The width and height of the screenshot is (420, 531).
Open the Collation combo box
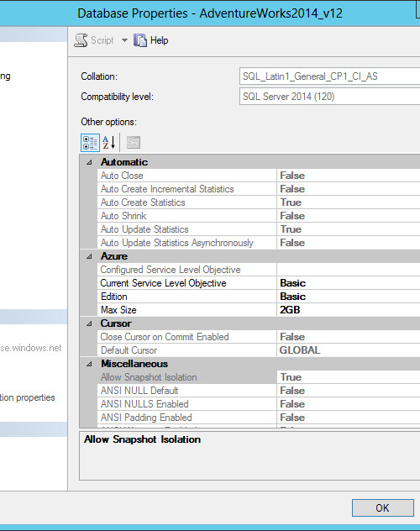click(x=329, y=76)
